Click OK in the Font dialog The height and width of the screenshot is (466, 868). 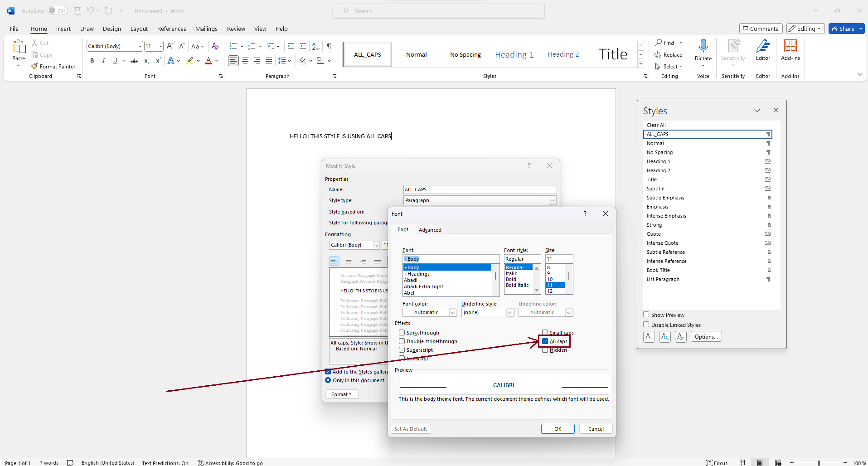pos(558,429)
